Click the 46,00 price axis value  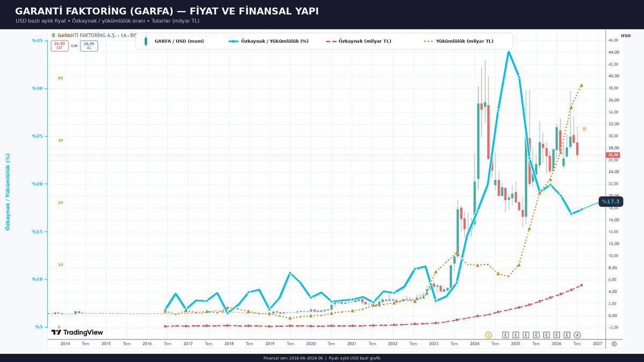click(614, 40)
